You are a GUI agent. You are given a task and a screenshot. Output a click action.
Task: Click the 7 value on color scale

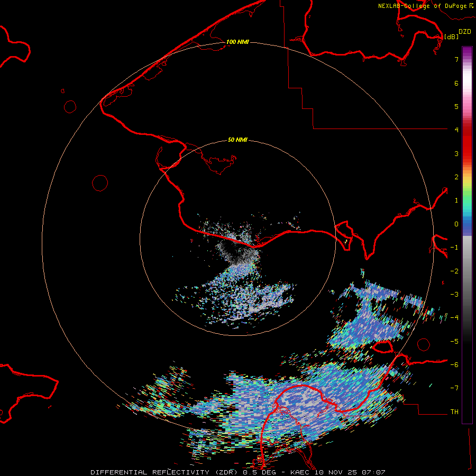pyautogui.click(x=456, y=59)
